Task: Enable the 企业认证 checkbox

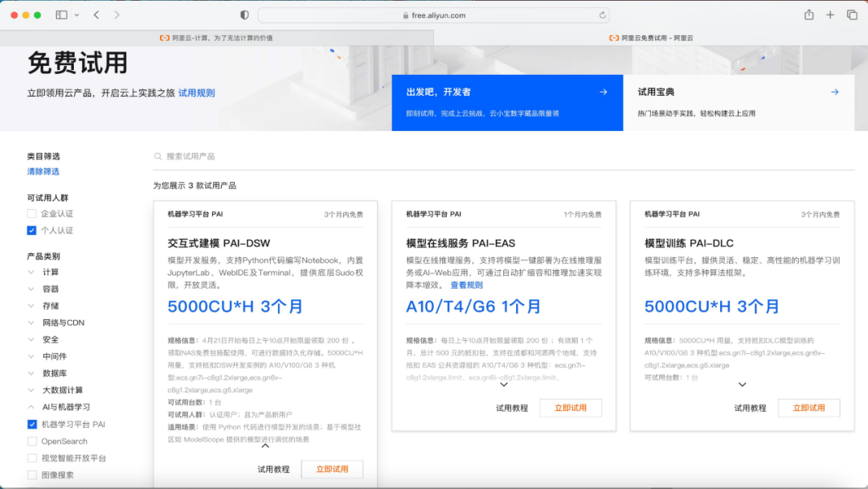Action: click(x=31, y=214)
